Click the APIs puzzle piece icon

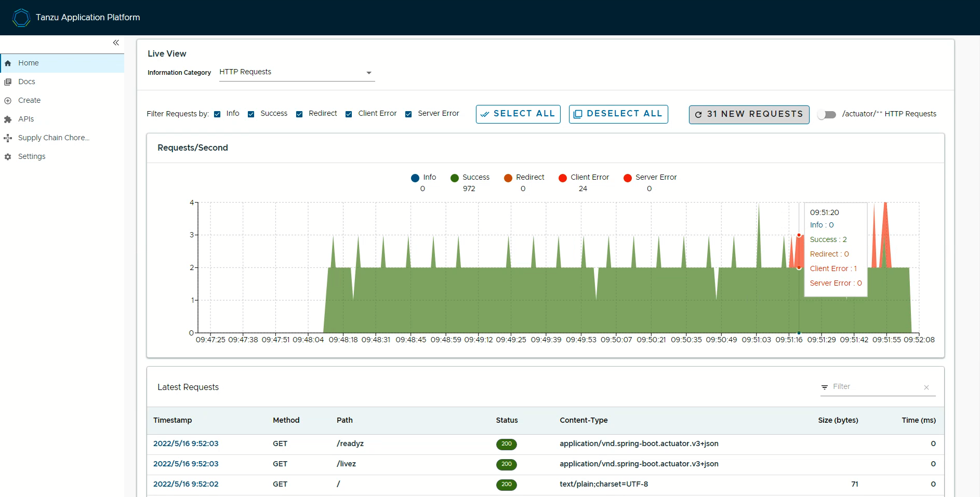click(8, 119)
